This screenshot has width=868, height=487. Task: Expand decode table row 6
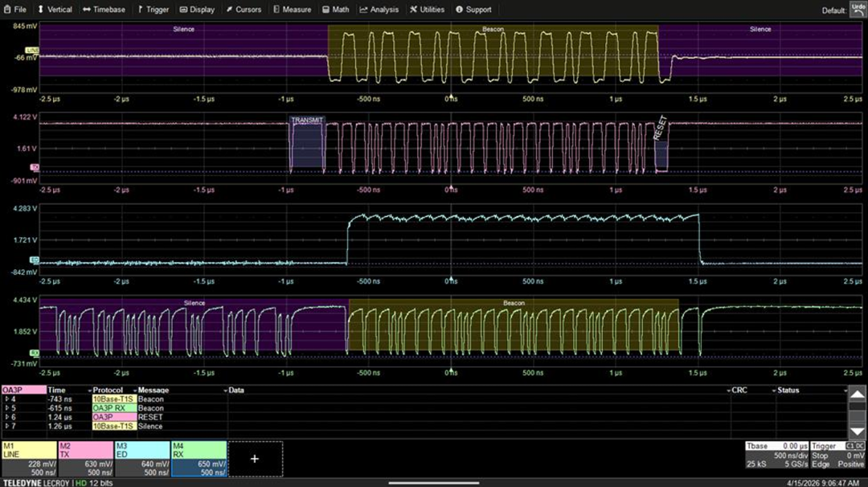pos(6,417)
